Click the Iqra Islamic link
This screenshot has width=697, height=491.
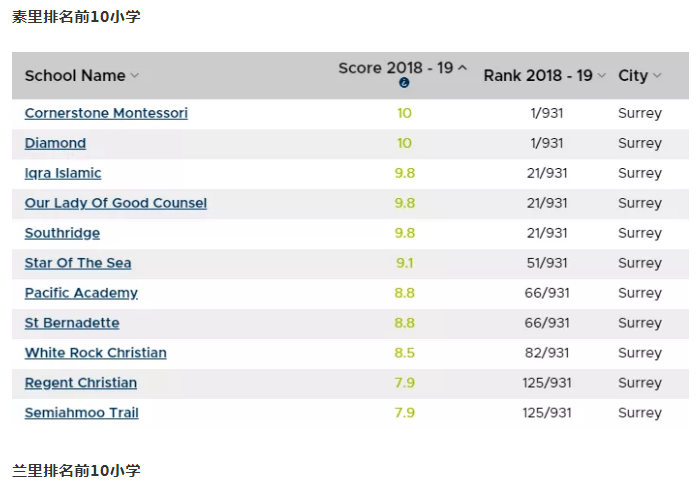click(x=63, y=173)
